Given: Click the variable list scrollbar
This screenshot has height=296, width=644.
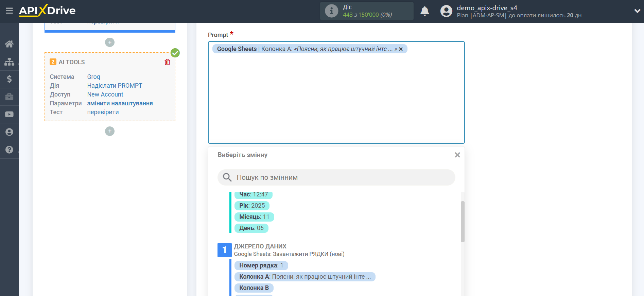Looking at the screenshot, I should click(463, 222).
